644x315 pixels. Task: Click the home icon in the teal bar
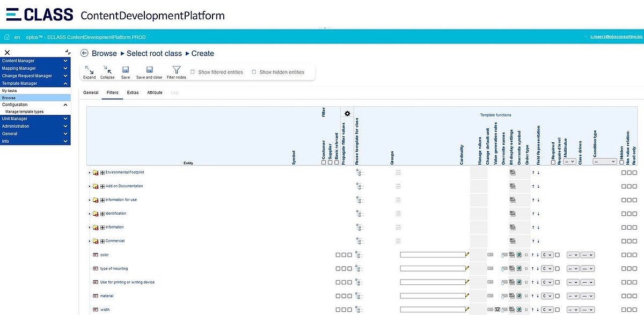point(7,37)
